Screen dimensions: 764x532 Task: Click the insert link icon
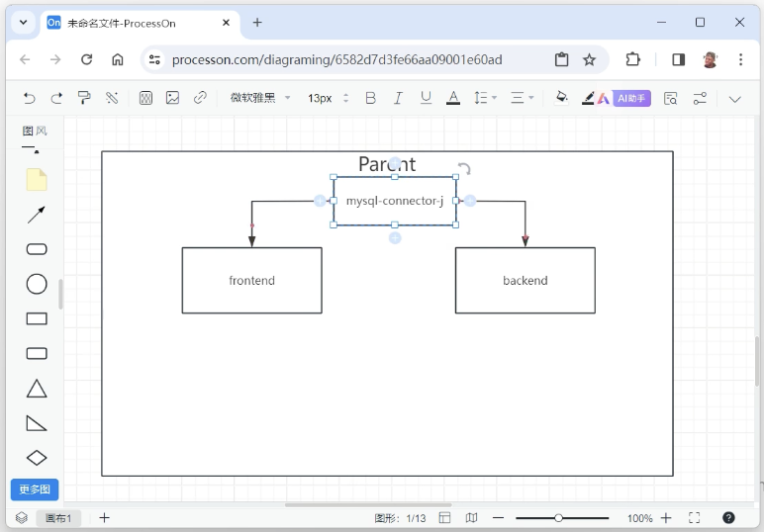pyautogui.click(x=200, y=98)
